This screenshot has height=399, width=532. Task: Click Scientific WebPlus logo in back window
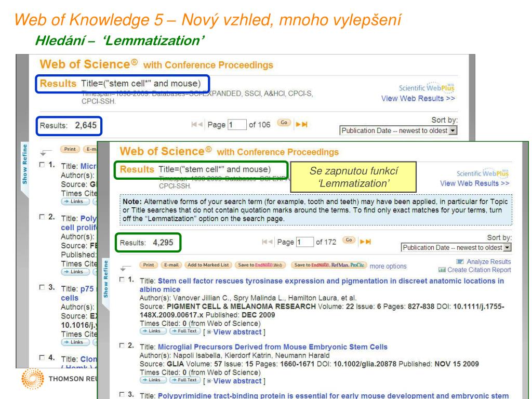click(427, 87)
